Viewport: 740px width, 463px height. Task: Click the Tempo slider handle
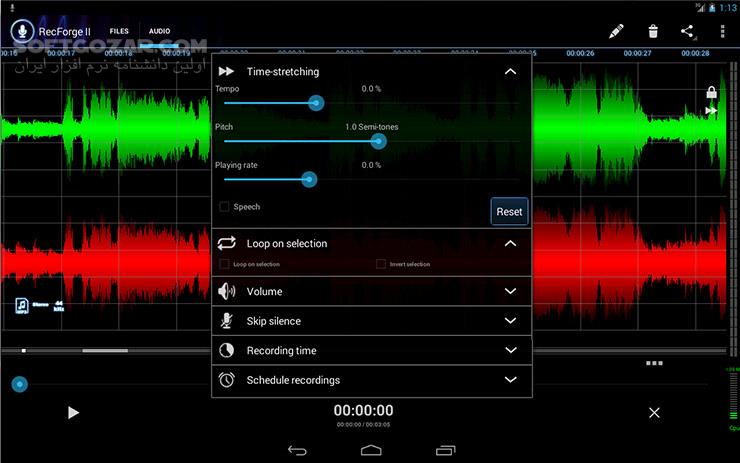(316, 103)
